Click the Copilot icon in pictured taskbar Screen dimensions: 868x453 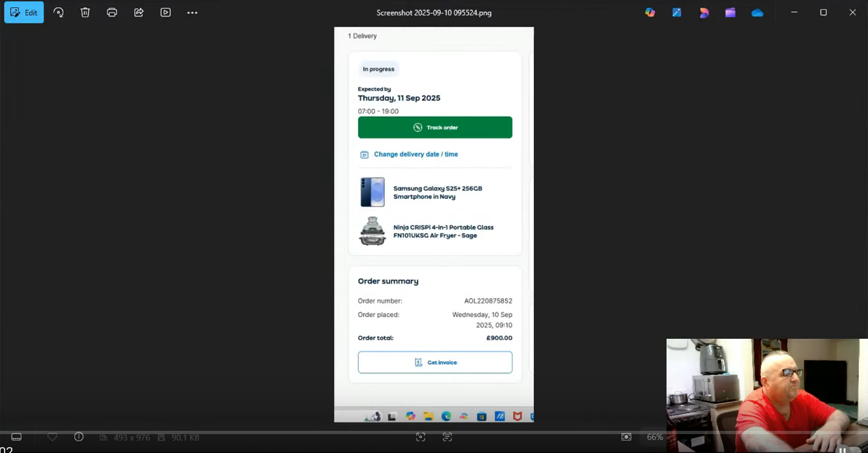click(410, 416)
